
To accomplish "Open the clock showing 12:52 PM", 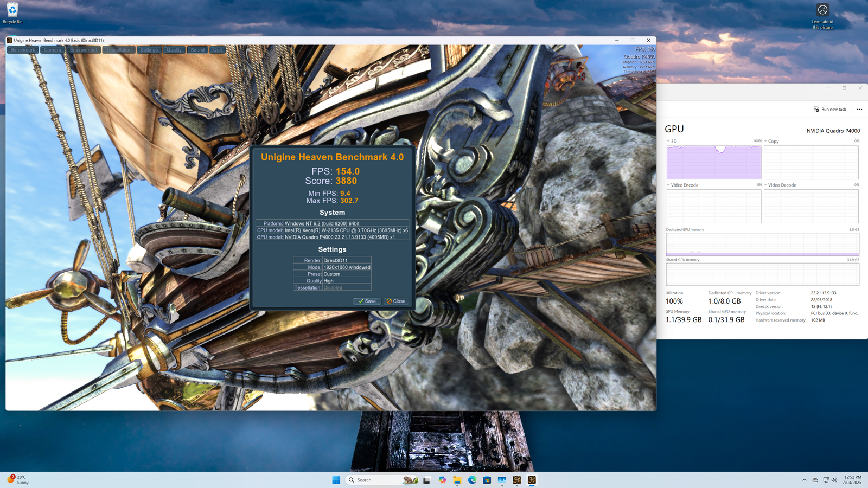I will [852, 480].
